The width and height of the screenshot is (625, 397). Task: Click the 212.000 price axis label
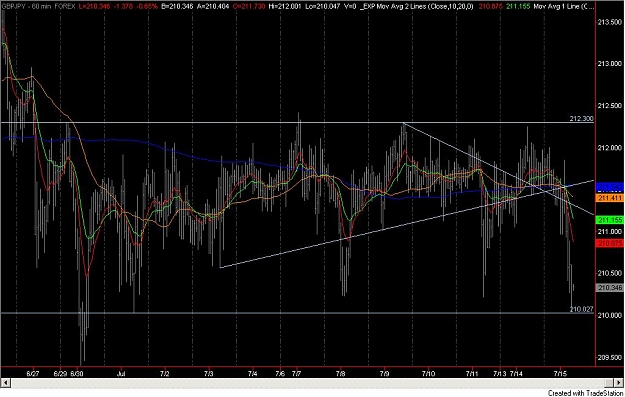pos(610,147)
